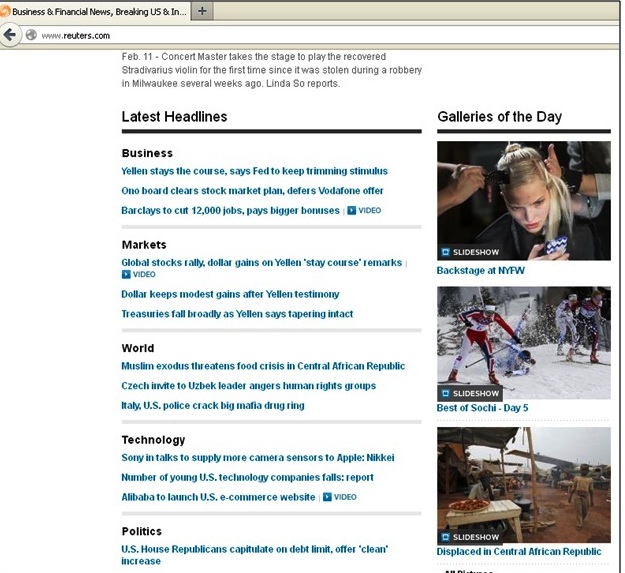Viewport: 625px width, 573px height.
Task: Open a new tab with plus button
Action: point(202,11)
